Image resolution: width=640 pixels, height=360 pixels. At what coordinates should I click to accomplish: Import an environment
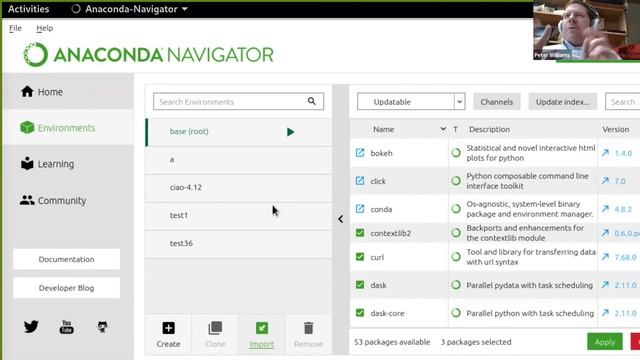(x=262, y=335)
